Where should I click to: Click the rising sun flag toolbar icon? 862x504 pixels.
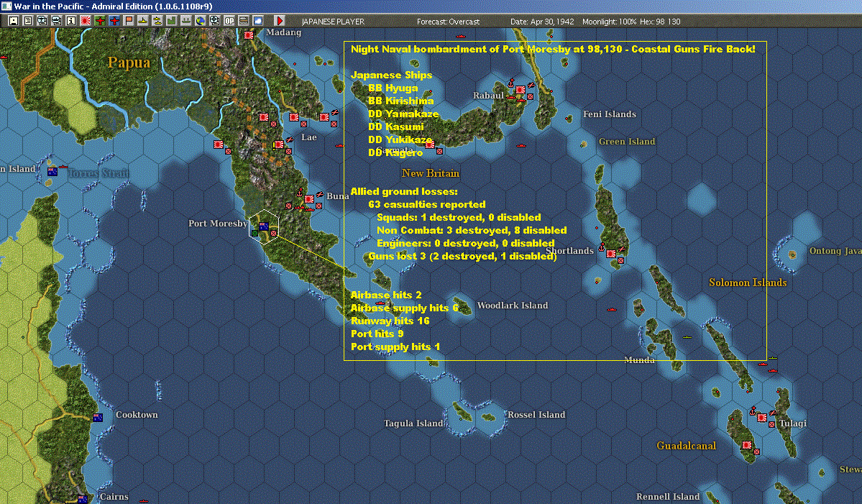click(86, 21)
